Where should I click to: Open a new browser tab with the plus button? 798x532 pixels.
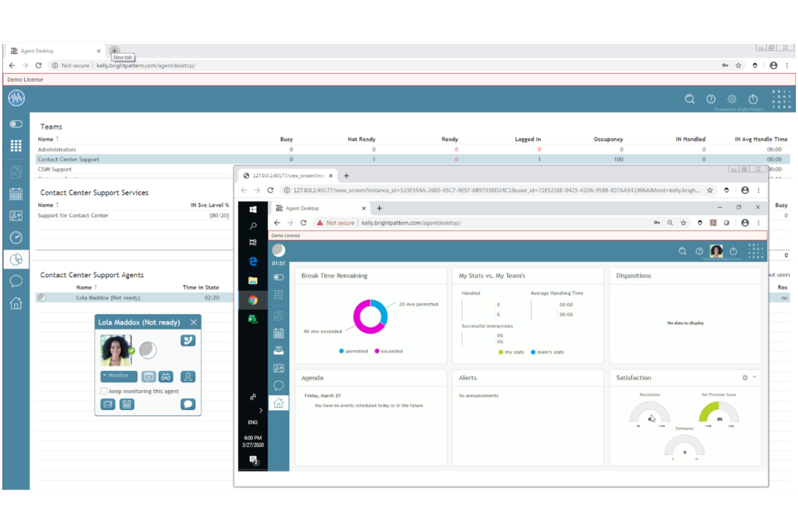(x=114, y=51)
